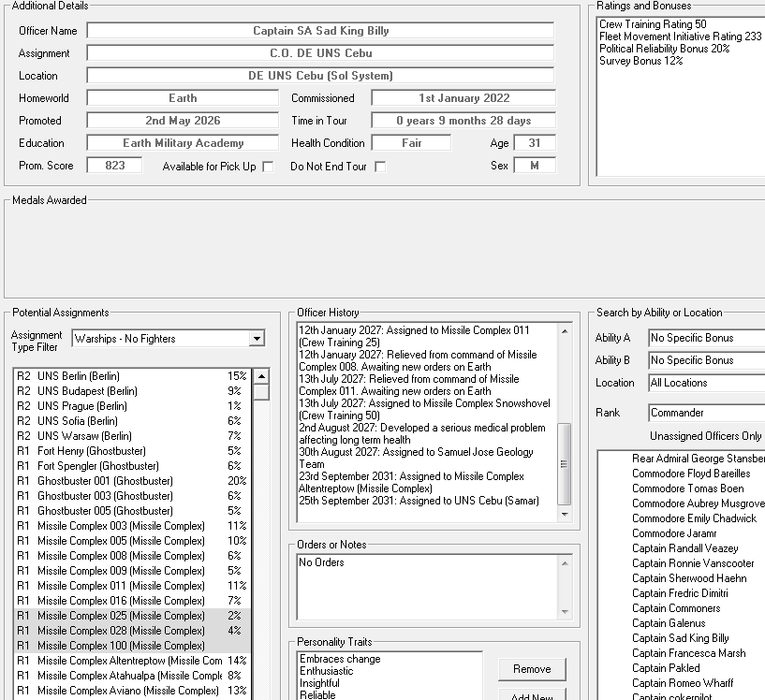Open the Ability A dropdown
The width and height of the screenshot is (765, 700).
706,338
